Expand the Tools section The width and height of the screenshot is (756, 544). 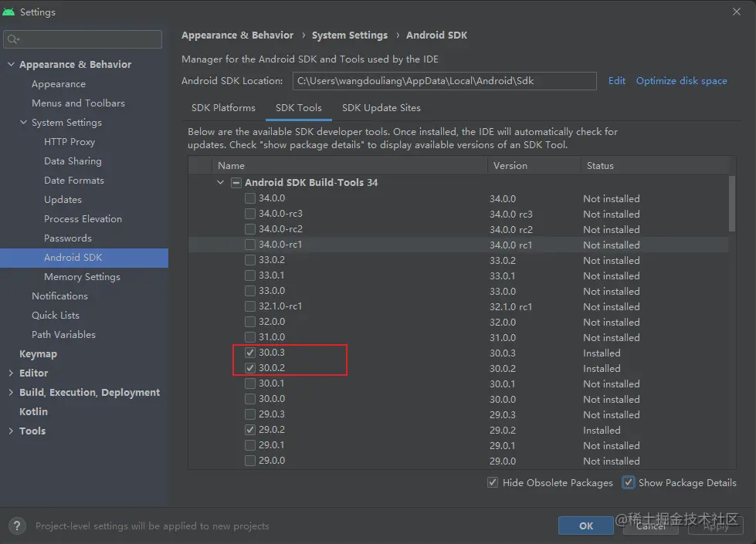coord(11,431)
